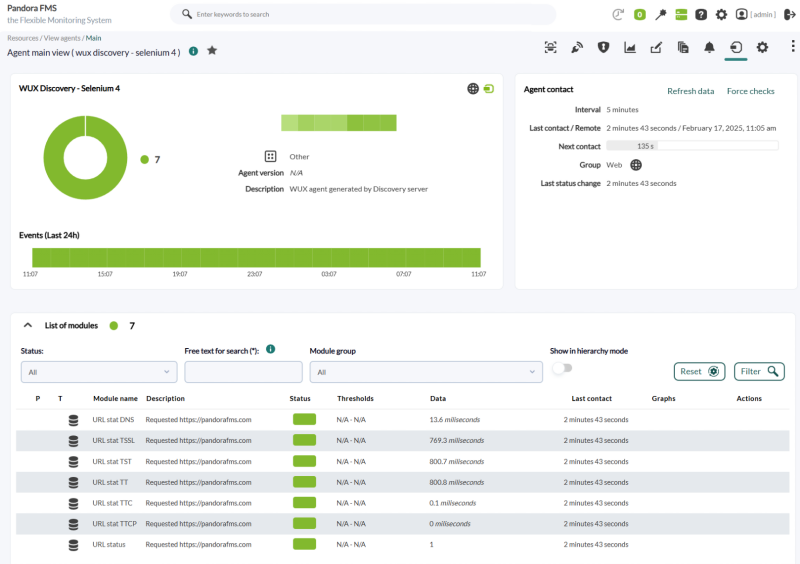The image size is (800, 564).
Task: Click the database icon for URL stat TTCP
Action: coord(73,524)
